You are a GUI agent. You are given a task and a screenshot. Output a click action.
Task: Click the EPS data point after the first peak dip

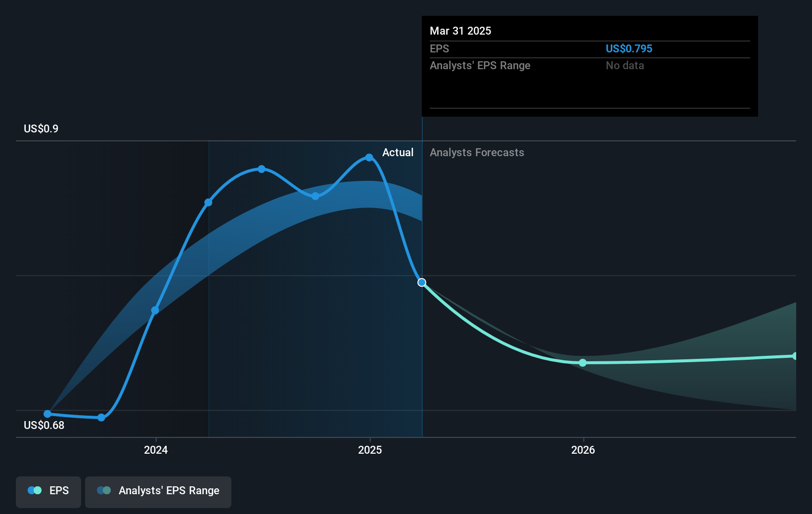point(316,196)
